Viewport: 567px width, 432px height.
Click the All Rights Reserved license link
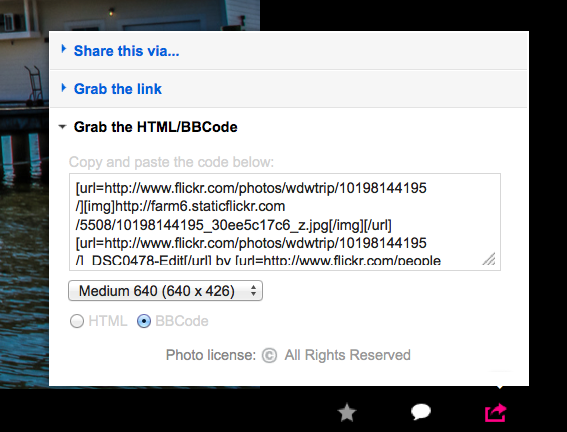coord(348,355)
